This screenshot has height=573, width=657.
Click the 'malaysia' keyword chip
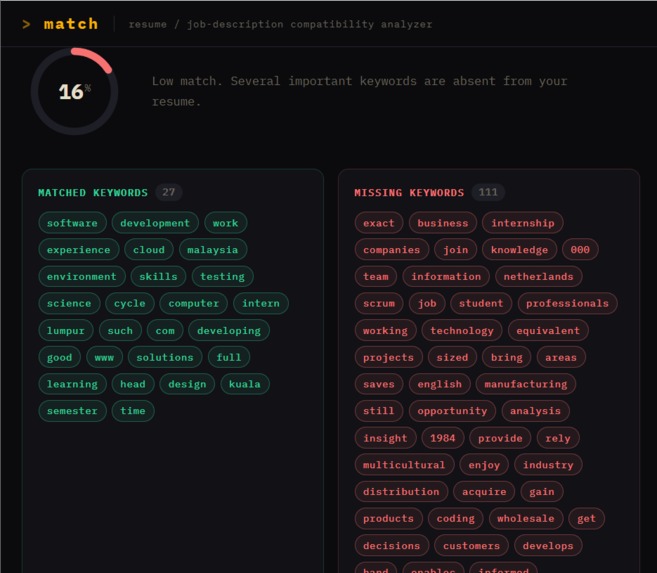pyautogui.click(x=213, y=250)
